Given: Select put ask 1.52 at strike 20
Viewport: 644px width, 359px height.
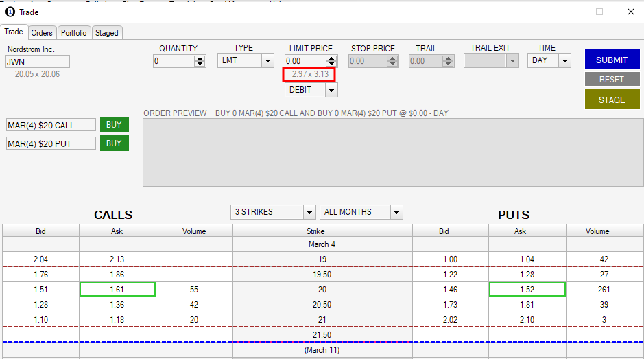Looking at the screenshot, I should click(527, 290).
